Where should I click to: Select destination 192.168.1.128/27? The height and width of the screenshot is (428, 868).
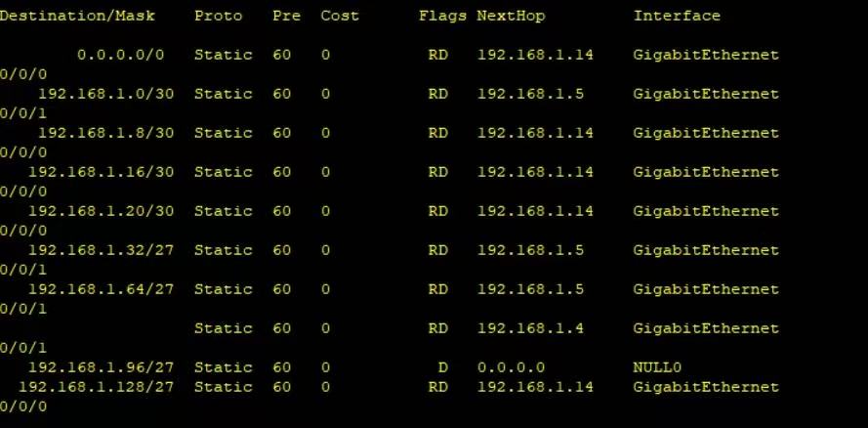97,387
